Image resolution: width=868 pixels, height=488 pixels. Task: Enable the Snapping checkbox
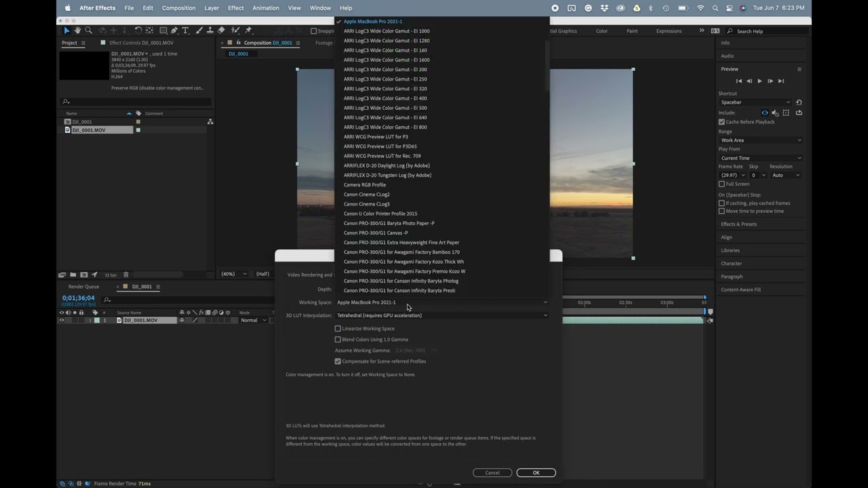314,30
